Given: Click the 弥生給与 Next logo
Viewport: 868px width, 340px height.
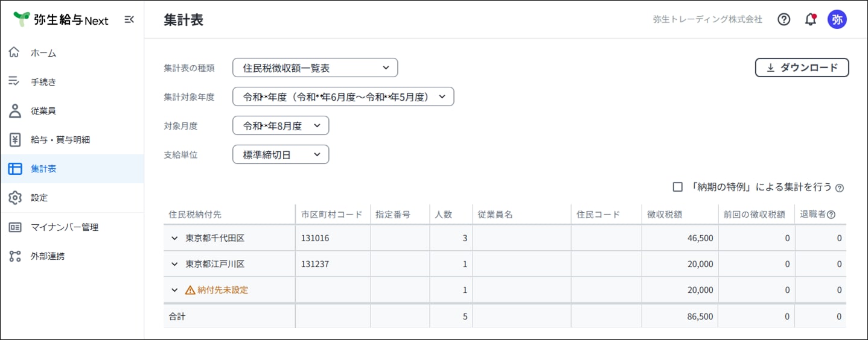Looking at the screenshot, I should 61,20.
